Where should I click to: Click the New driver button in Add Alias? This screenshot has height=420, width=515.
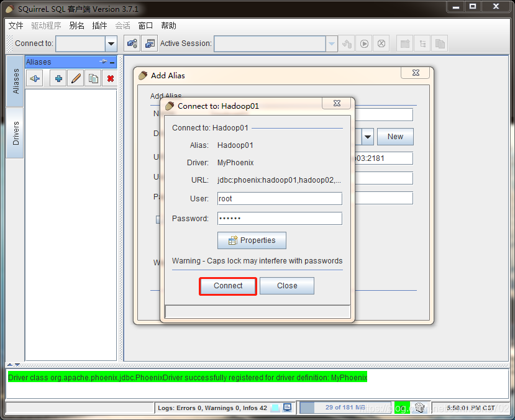395,137
